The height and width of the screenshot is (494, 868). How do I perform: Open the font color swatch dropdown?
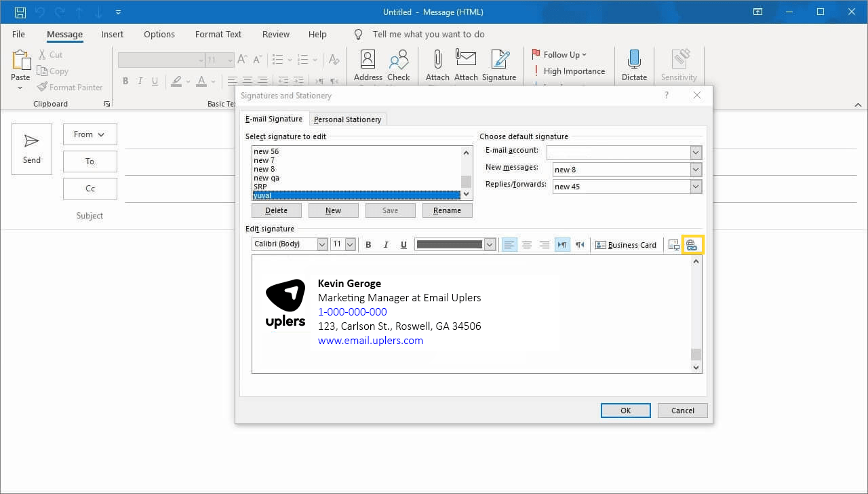coord(490,244)
